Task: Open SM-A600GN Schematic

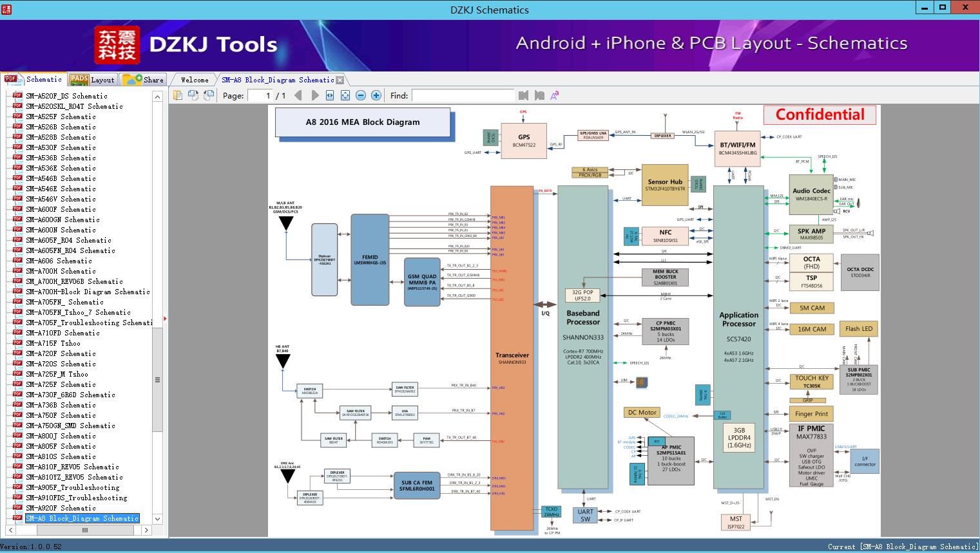Action: [x=62, y=220]
